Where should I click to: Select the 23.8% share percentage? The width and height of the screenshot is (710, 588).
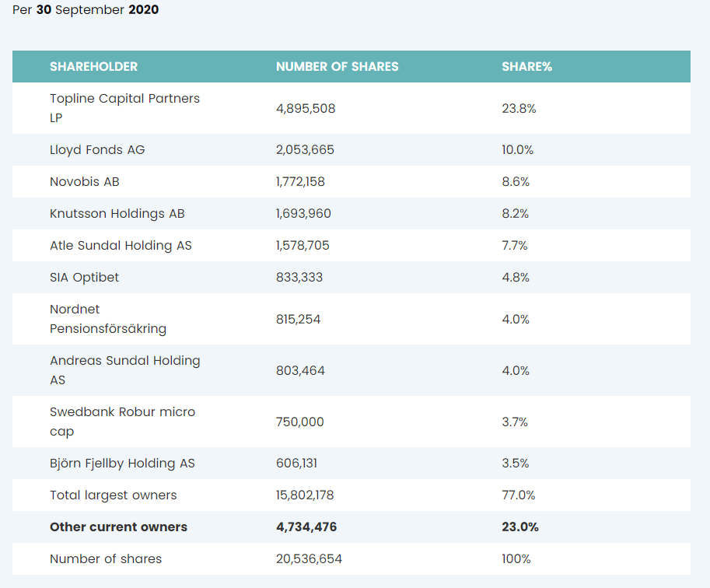point(519,108)
